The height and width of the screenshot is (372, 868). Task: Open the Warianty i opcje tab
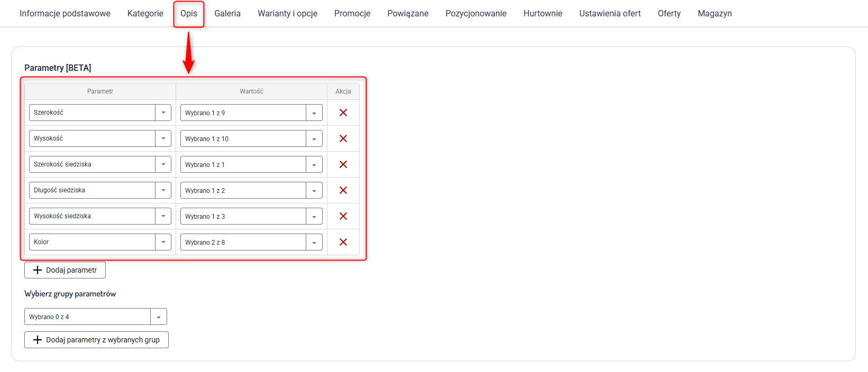coord(287,14)
